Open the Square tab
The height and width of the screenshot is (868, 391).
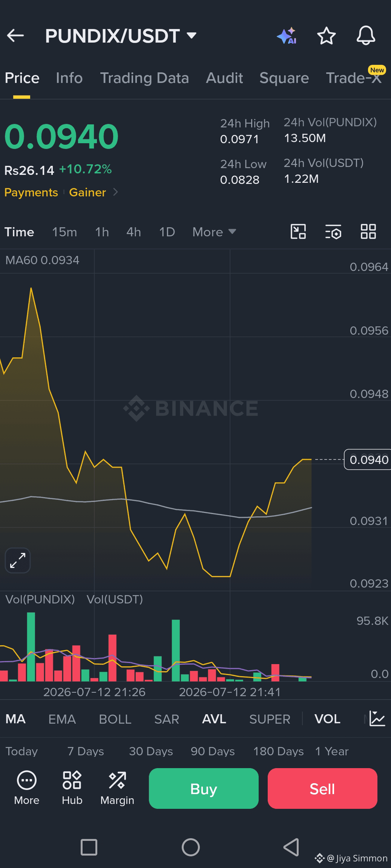[284, 78]
